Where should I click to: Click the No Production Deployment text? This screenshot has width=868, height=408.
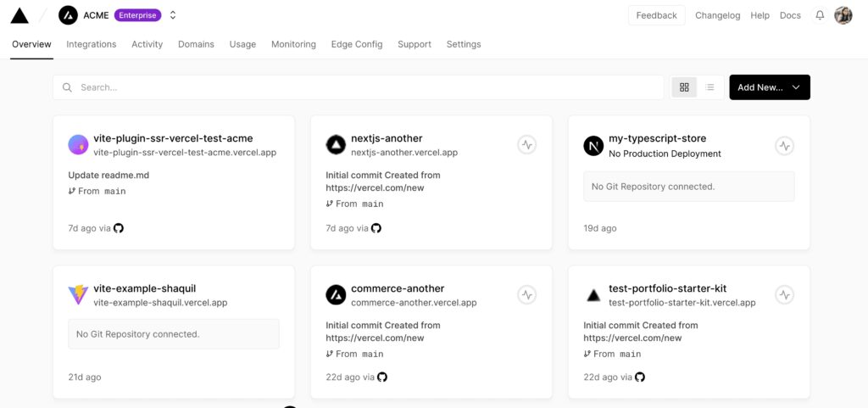(665, 154)
